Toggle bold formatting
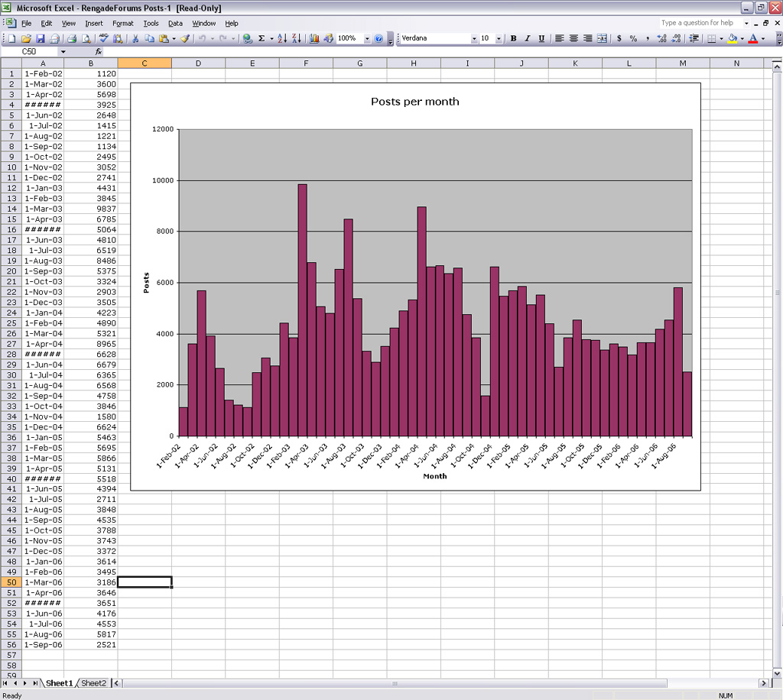The width and height of the screenshot is (783, 700). point(513,38)
